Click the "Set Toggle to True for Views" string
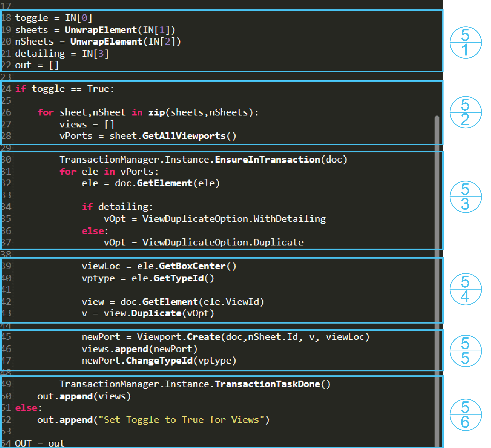This screenshot has height=448, width=491. [181, 420]
